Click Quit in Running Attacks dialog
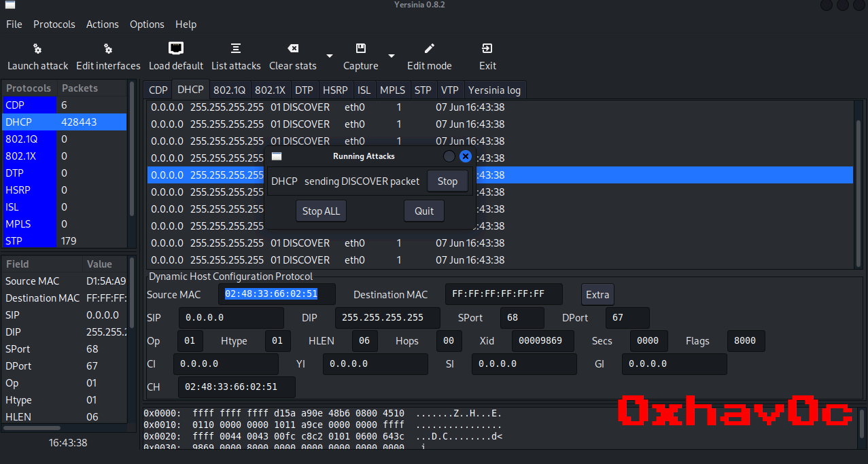 424,211
